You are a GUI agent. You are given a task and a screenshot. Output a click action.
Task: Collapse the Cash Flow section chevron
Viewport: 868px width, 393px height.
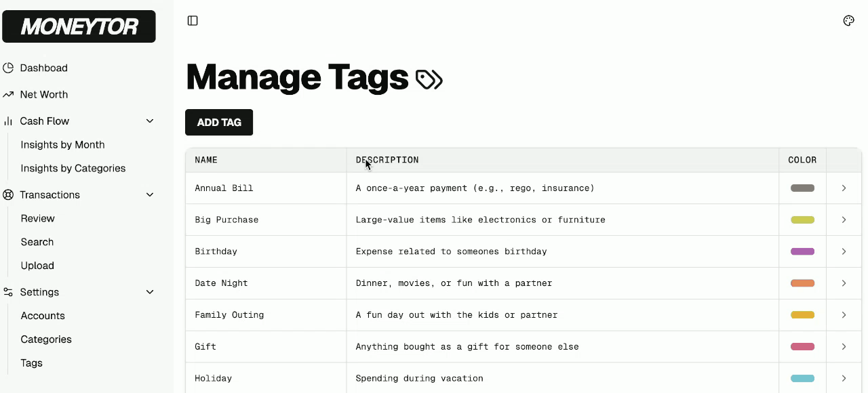pyautogui.click(x=150, y=121)
